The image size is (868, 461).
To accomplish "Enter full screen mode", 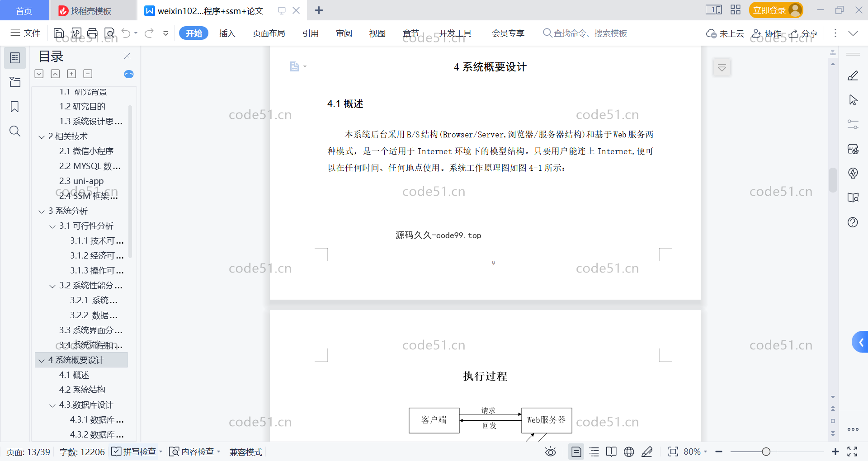I will [x=852, y=452].
